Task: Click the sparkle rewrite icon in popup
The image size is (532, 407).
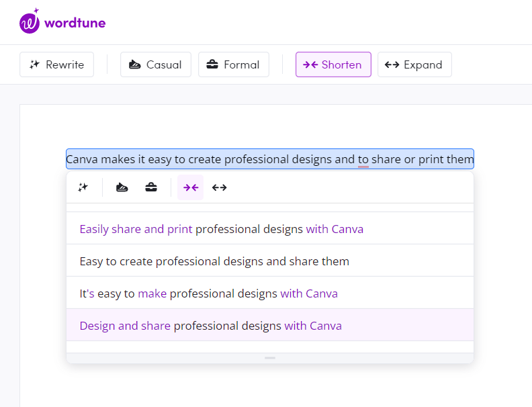Action: pos(83,187)
